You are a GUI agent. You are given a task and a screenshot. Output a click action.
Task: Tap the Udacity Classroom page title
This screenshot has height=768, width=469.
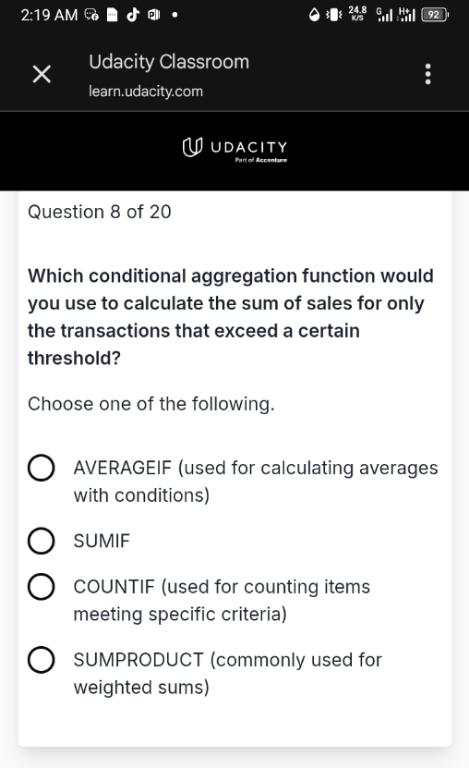(169, 62)
